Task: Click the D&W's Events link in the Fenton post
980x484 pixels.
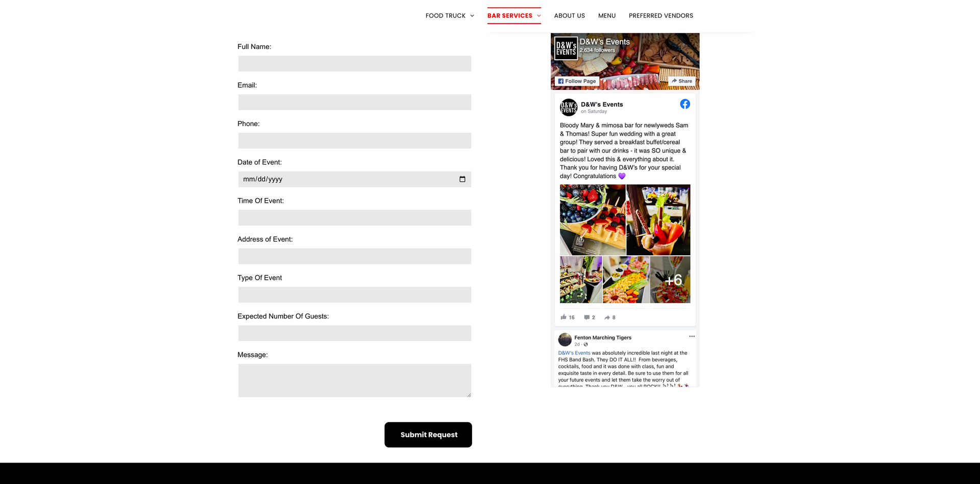Action: click(574, 353)
